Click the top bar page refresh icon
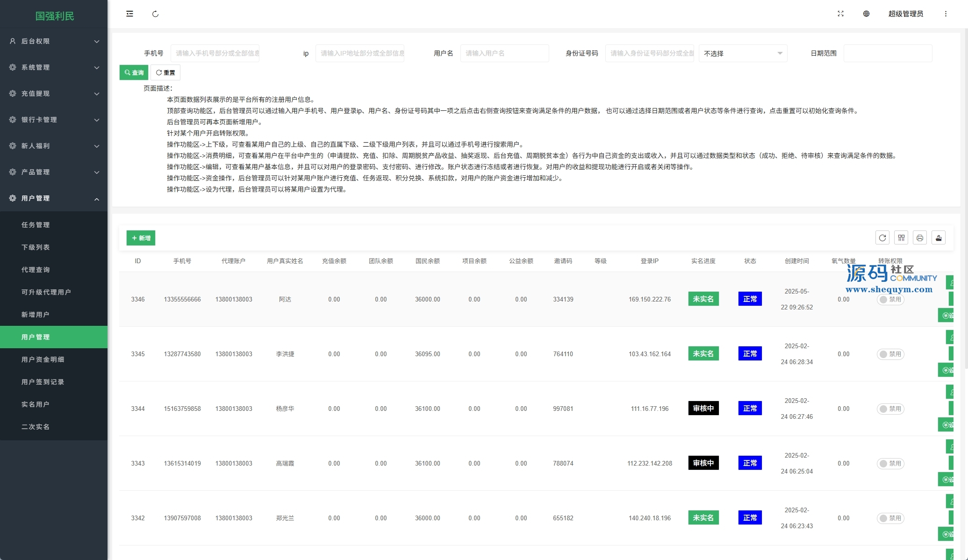968x560 pixels. click(155, 14)
